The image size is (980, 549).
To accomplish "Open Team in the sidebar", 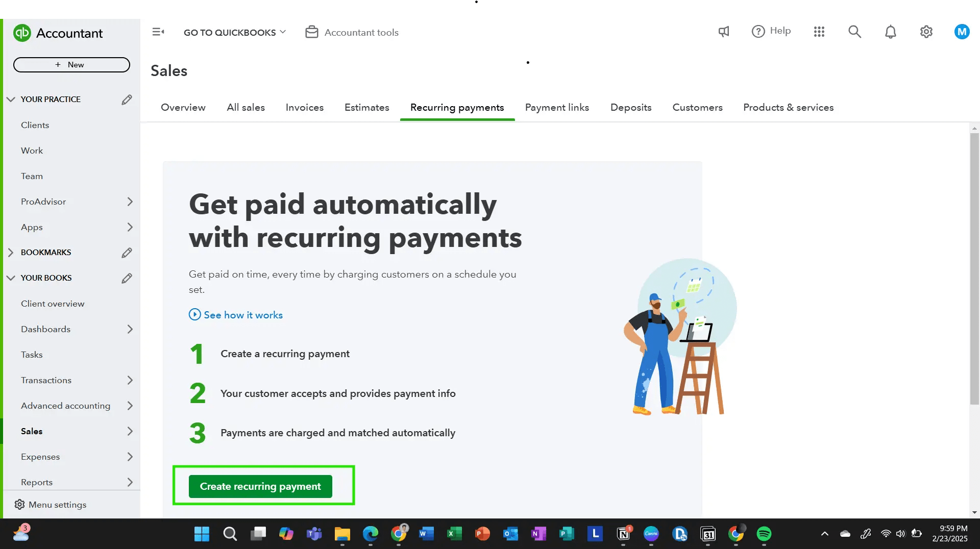I will [x=32, y=176].
